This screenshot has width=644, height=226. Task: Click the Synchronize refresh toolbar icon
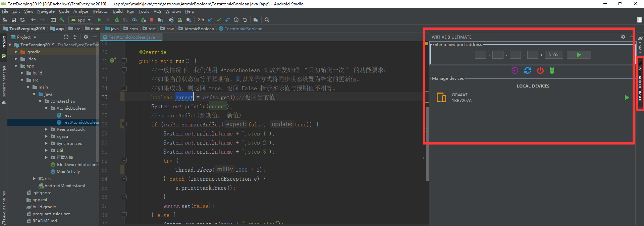[x=22, y=20]
